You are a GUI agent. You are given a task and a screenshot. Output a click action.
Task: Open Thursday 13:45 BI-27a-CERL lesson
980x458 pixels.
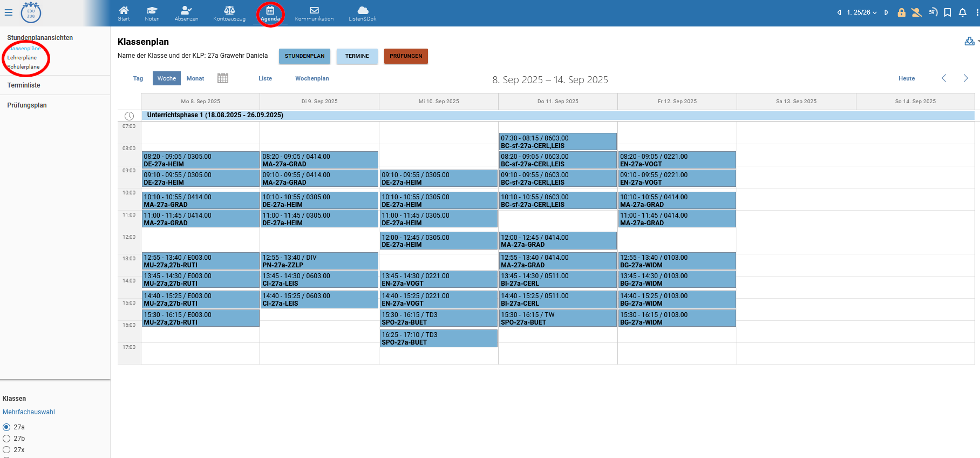558,280
